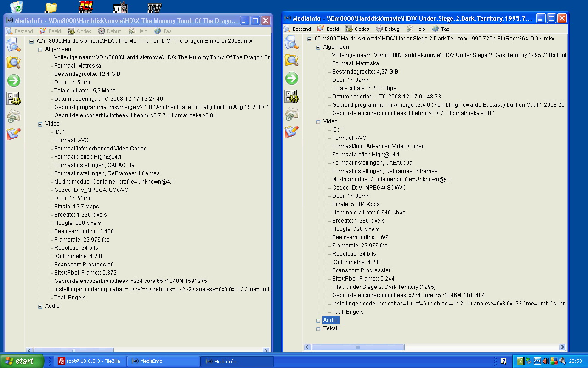Select the 'Formaatinstellingen, ReFrames: 4 frames' row
The height and width of the screenshot is (368, 588).
click(107, 173)
